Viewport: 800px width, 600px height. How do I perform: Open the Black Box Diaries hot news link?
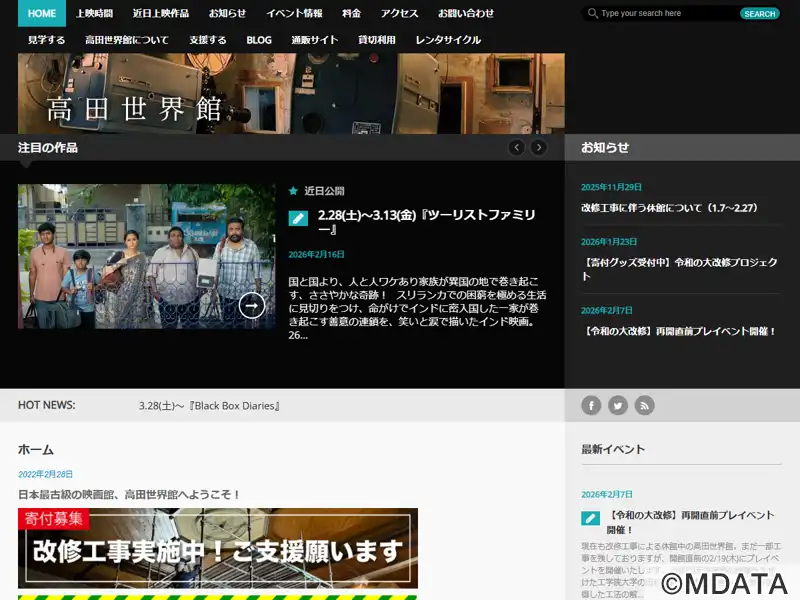208,405
